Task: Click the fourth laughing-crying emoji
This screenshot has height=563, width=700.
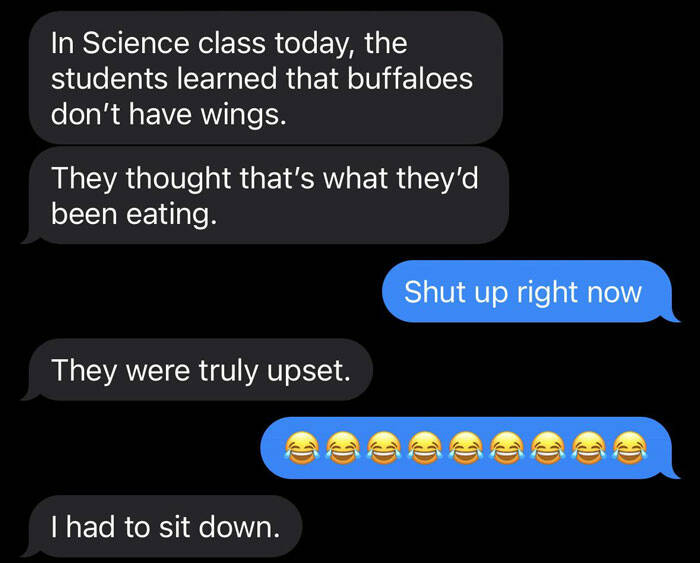Action: tap(425, 448)
